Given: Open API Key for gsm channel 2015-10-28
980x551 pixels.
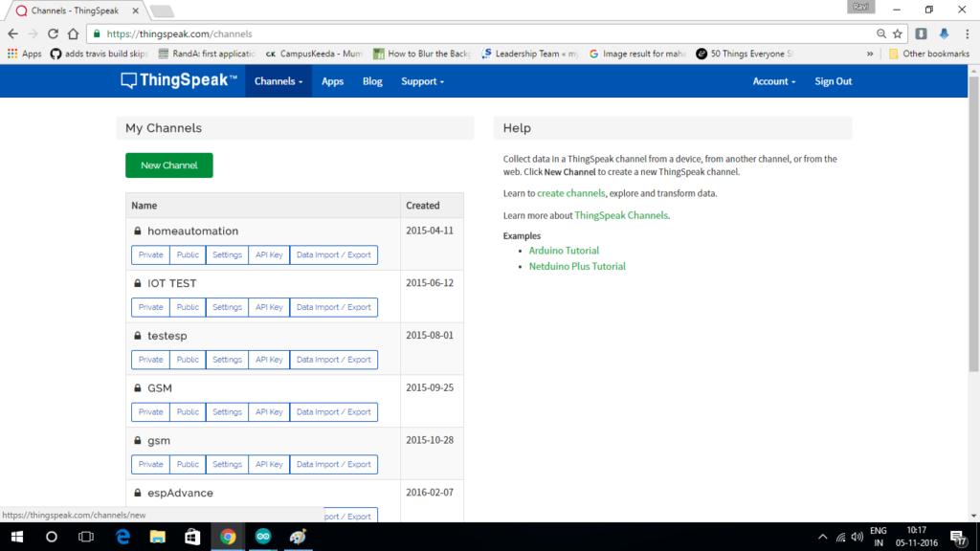Looking at the screenshot, I should (x=269, y=465).
